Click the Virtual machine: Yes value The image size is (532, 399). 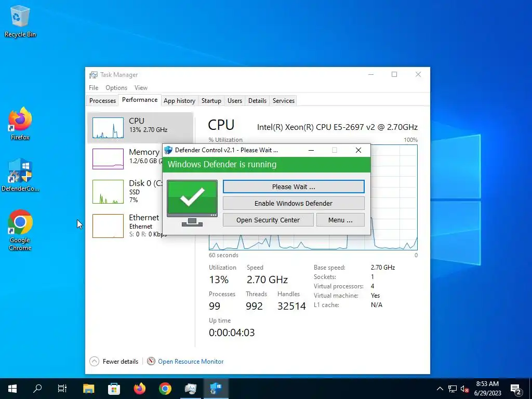coord(375,296)
